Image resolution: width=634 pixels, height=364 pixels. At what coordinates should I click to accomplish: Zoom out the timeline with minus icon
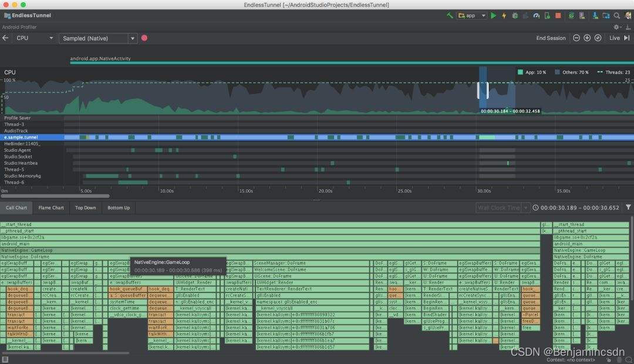click(576, 38)
